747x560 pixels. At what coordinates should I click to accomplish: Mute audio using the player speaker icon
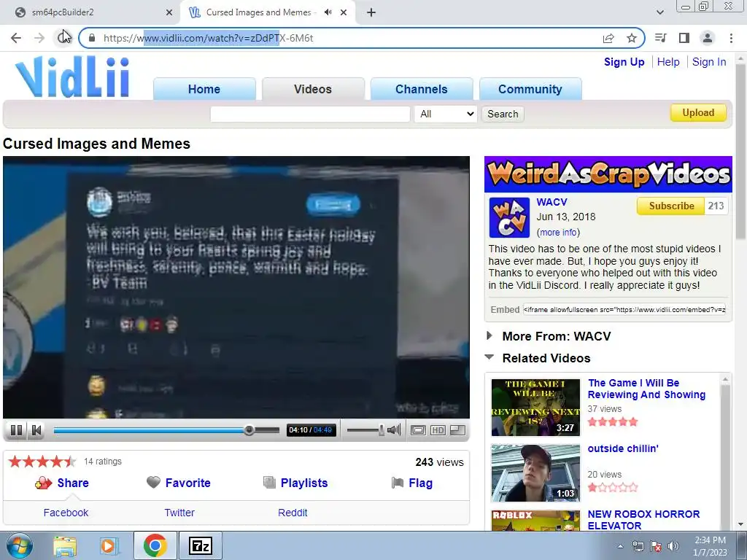pos(394,430)
